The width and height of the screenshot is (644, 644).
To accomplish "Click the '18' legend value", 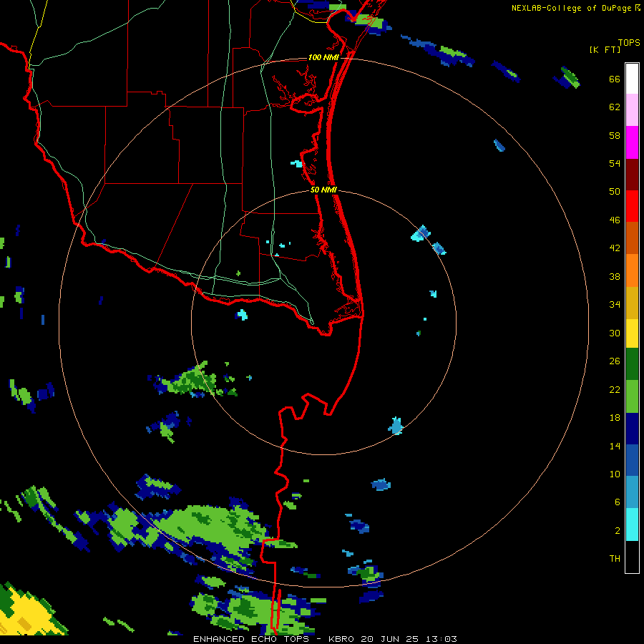I will pyautogui.click(x=615, y=417).
